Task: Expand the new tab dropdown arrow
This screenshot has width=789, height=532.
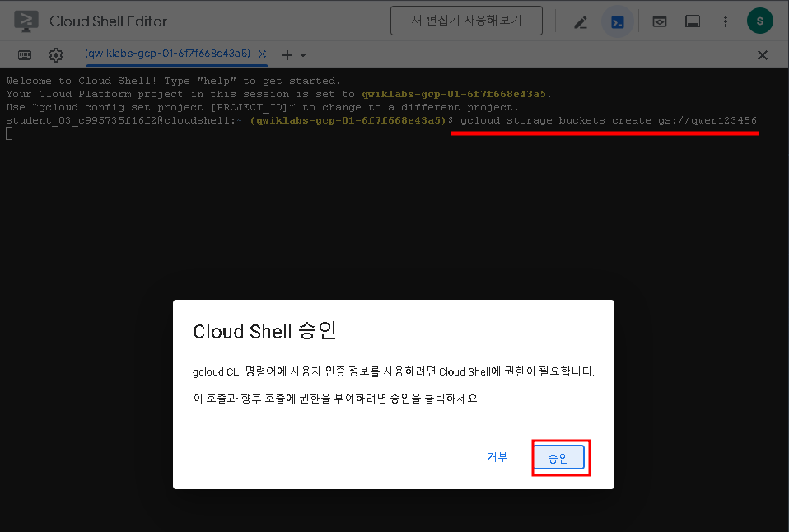Action: [x=303, y=55]
